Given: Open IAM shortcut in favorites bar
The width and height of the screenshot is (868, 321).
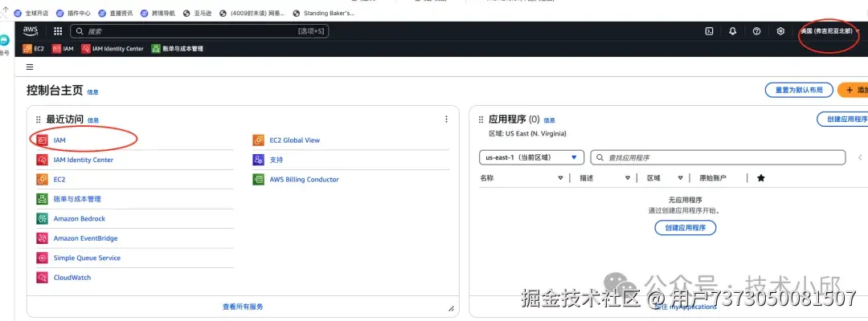Looking at the screenshot, I should (63, 49).
